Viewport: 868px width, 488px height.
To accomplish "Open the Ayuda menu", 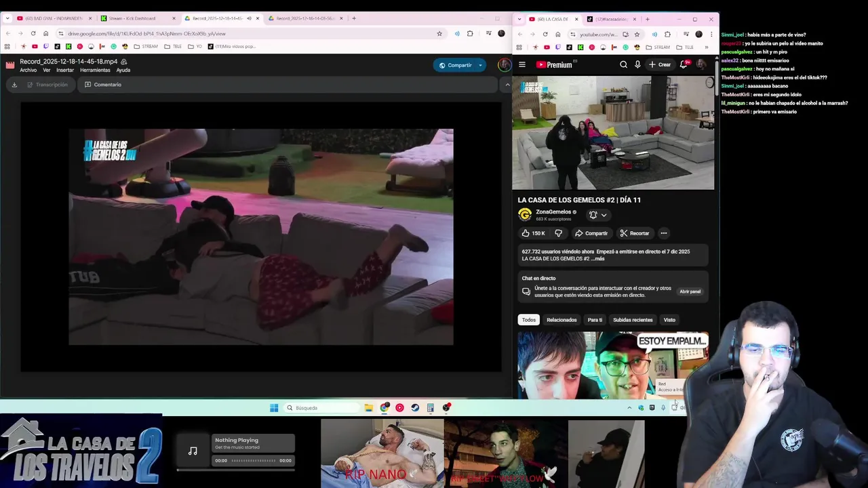I will [123, 70].
